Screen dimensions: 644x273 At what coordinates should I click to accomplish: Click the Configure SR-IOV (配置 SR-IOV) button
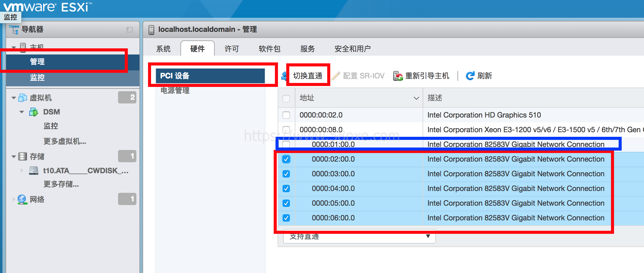pyautogui.click(x=358, y=76)
